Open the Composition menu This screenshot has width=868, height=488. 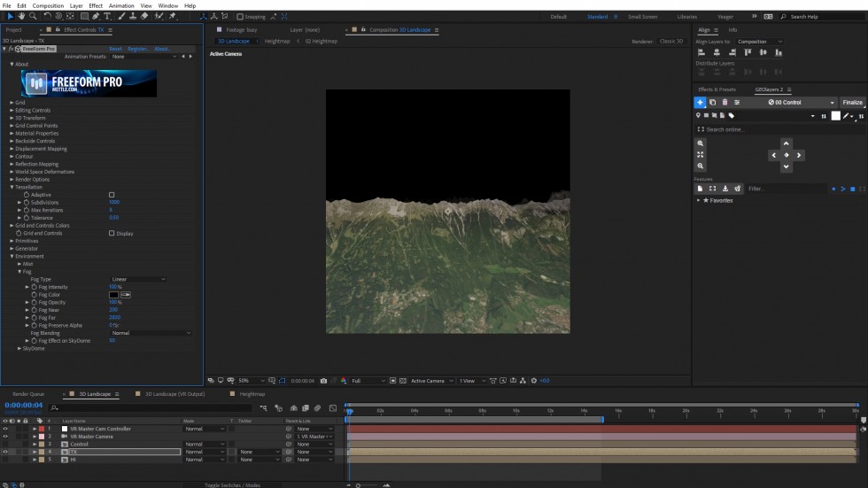48,5
